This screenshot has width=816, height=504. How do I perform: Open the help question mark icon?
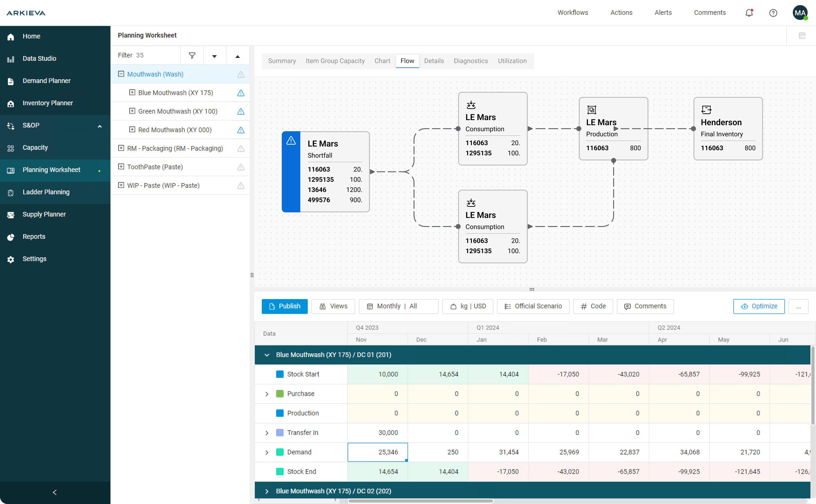773,13
